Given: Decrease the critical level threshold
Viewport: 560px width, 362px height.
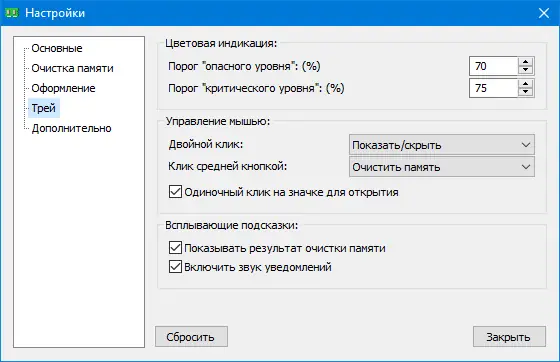Looking at the screenshot, I should 525,92.
